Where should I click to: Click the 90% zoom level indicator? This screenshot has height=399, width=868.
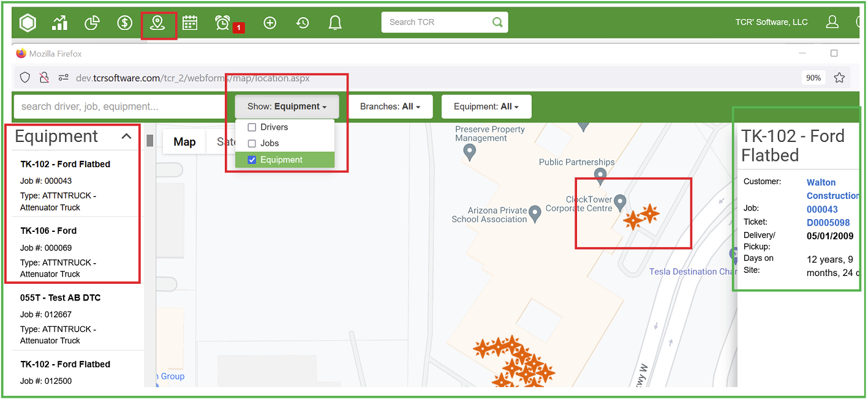pos(813,78)
